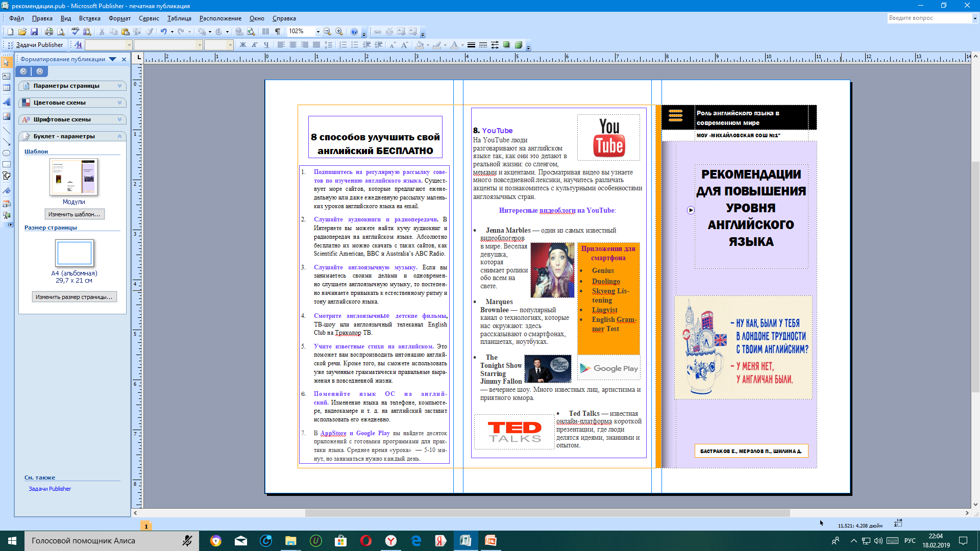Open the Сервис menu
Image resolution: width=980 pixels, height=551 pixels.
tap(149, 18)
